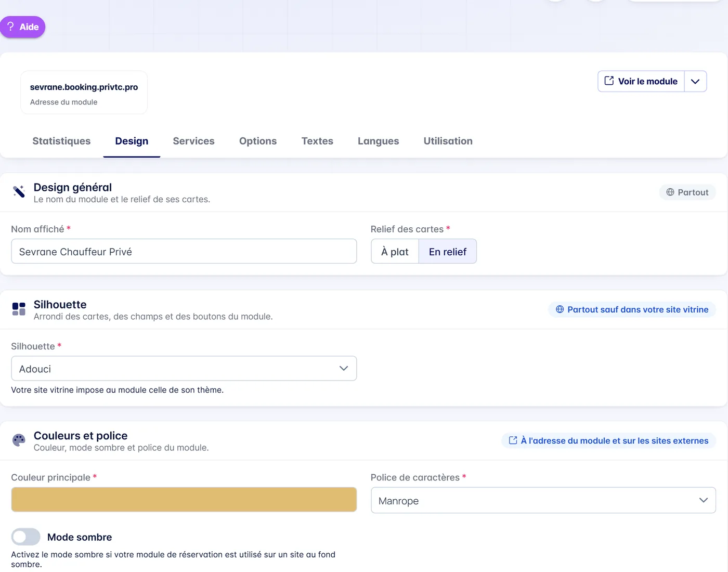Open the Couleur principale gold color swatch
This screenshot has width=728, height=572.
[x=184, y=500]
